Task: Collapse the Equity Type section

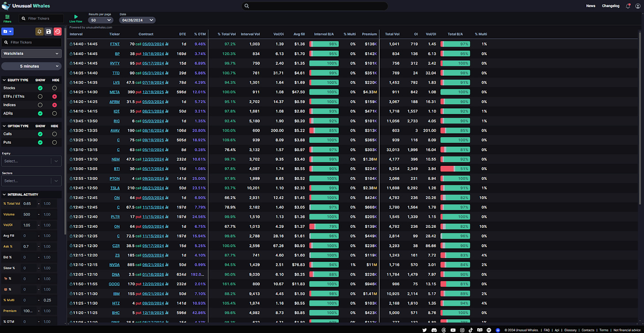Action: click(x=4, y=80)
